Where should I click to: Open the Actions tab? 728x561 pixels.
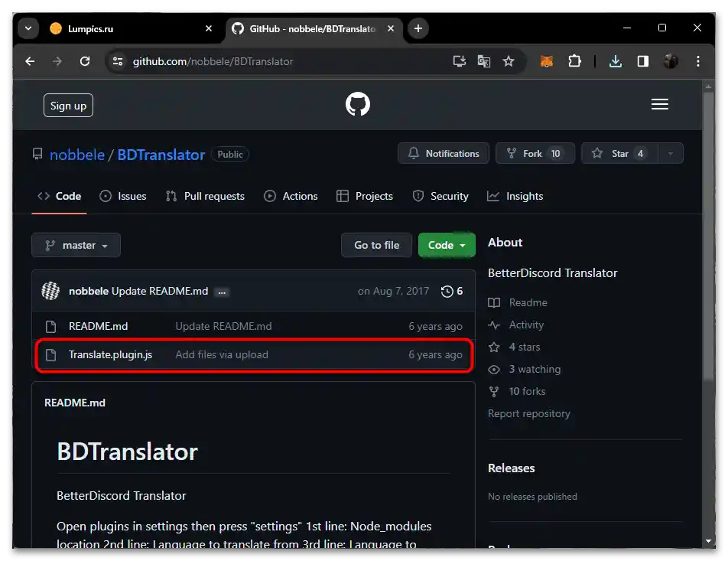pos(291,196)
